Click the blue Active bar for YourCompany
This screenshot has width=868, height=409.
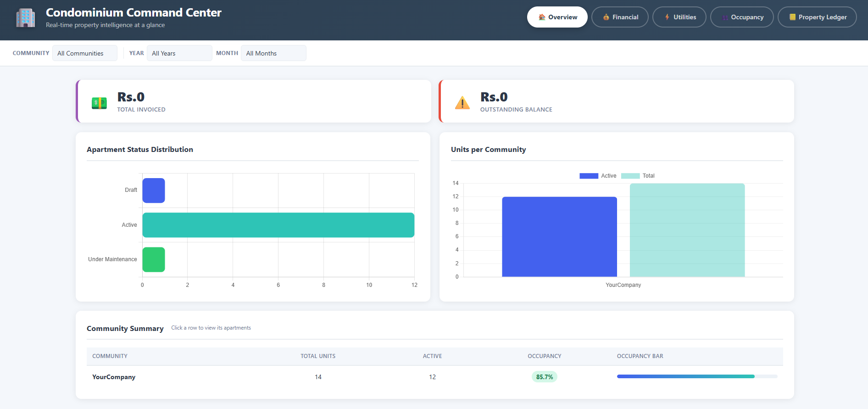pyautogui.click(x=559, y=237)
